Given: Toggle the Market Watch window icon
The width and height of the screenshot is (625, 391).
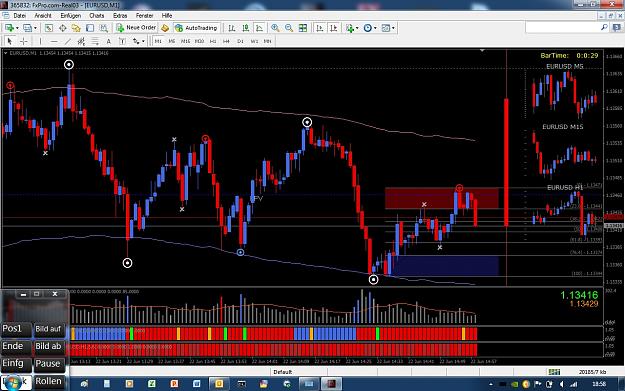Looking at the screenshot, I should 49,28.
